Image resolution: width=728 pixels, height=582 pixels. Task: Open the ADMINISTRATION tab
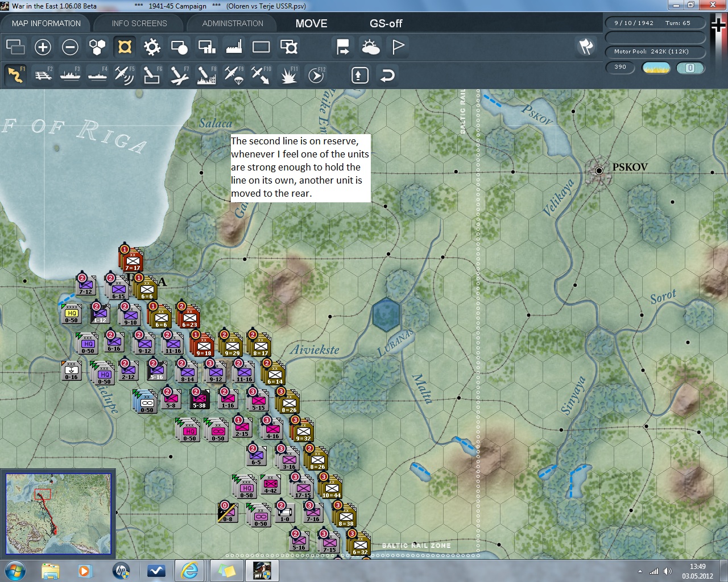point(233,23)
